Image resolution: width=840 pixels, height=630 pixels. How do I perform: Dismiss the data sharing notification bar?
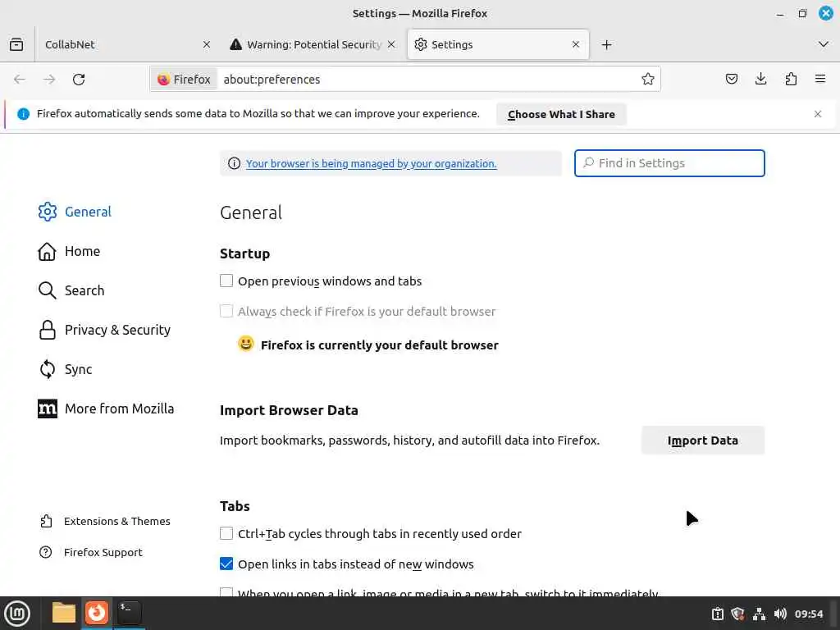818,114
